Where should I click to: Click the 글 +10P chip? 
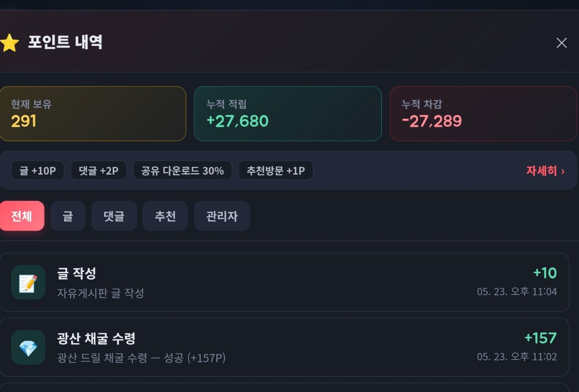click(38, 171)
